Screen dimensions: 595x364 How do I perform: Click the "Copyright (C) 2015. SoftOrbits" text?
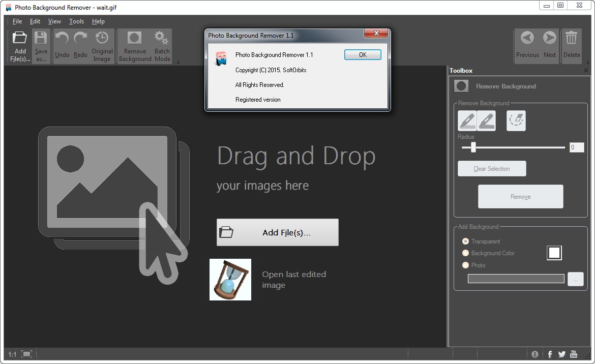pos(271,70)
